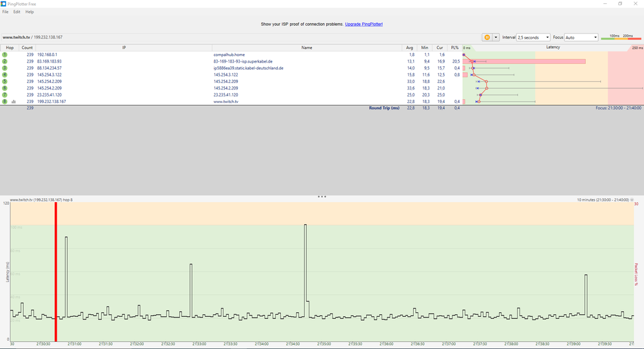Viewport: 644px width, 349px height.
Task: Click the Focus: 21:30:00 - 21:40:00 label
Action: 618,108
